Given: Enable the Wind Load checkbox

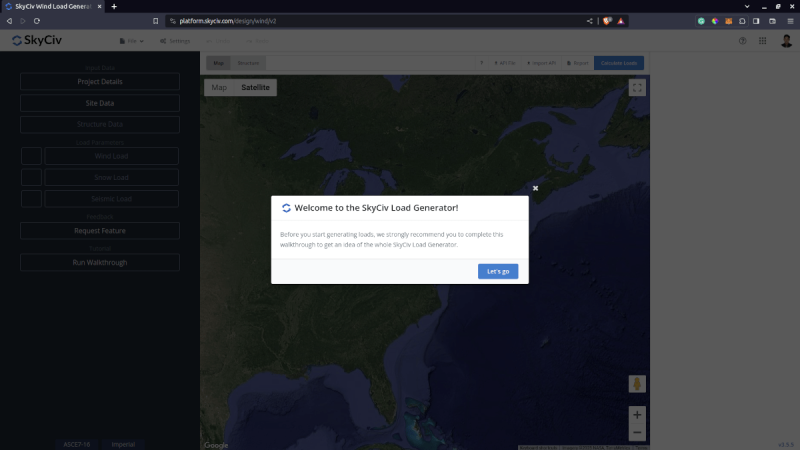Looking at the screenshot, I should click(32, 156).
